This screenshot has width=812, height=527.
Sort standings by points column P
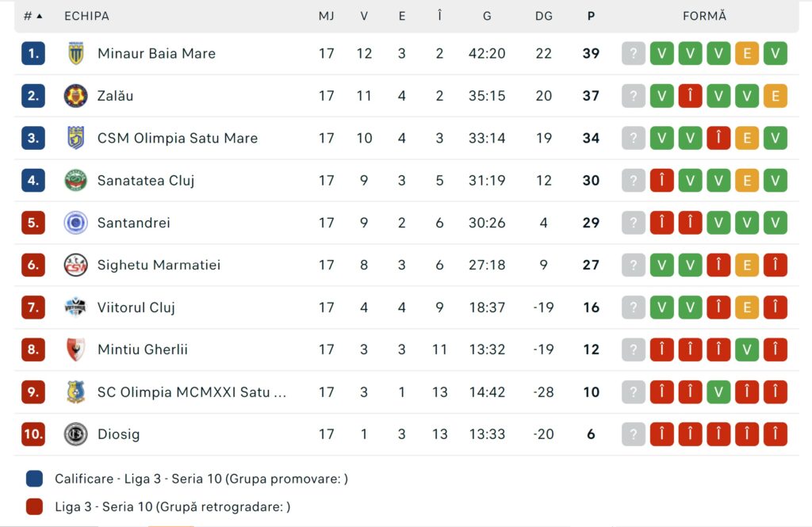point(591,16)
